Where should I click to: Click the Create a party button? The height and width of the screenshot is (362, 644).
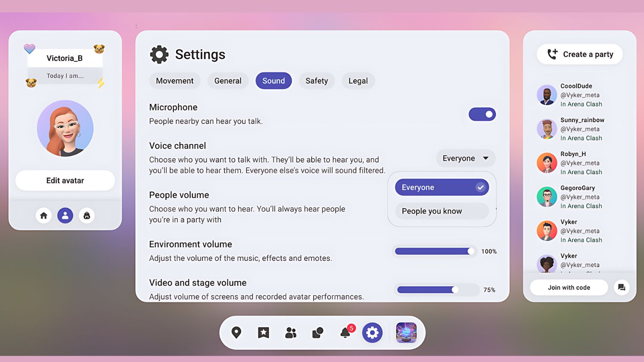click(580, 54)
